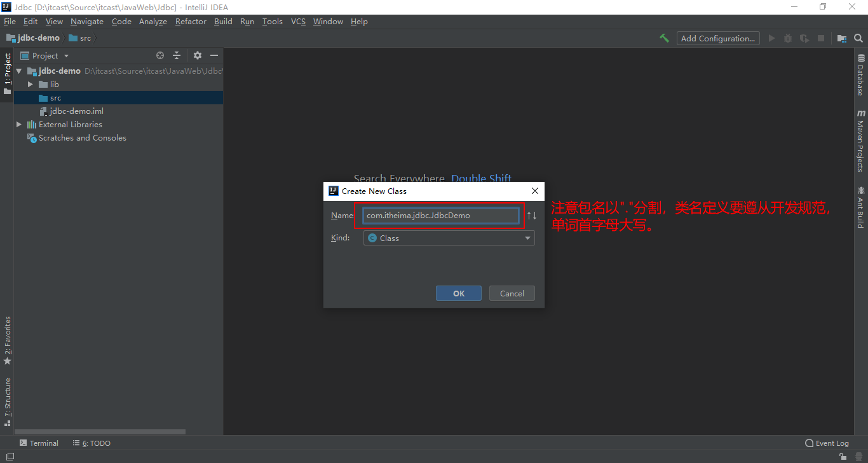
Task: Toggle the Database side tool window
Action: [x=861, y=75]
